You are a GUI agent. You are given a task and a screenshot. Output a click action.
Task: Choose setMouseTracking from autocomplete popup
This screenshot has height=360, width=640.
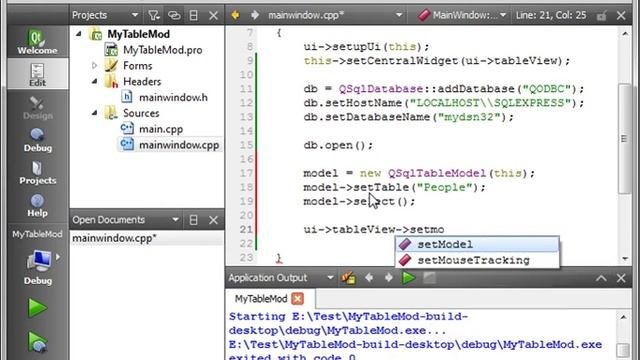pos(477,260)
